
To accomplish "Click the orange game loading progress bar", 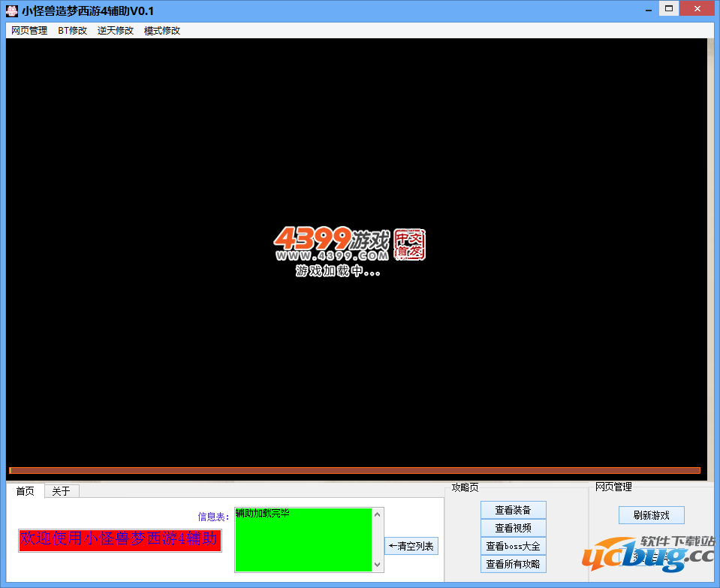I will 354,470.
